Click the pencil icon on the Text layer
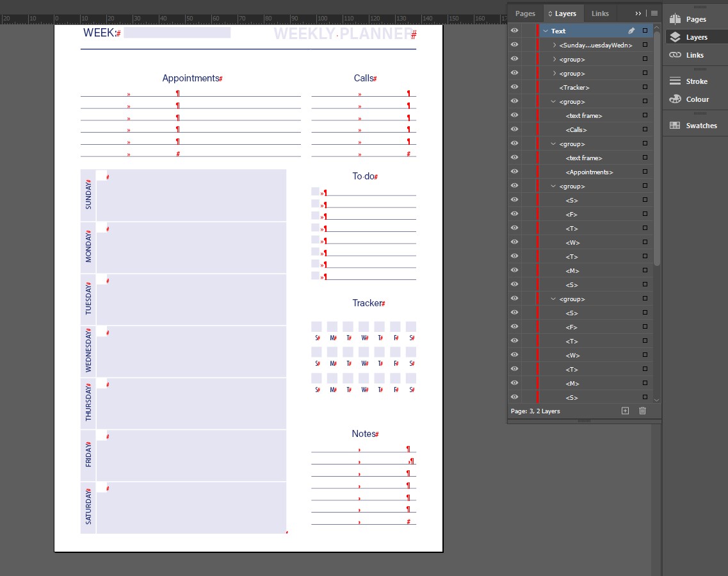This screenshot has height=576, width=728. (x=631, y=30)
